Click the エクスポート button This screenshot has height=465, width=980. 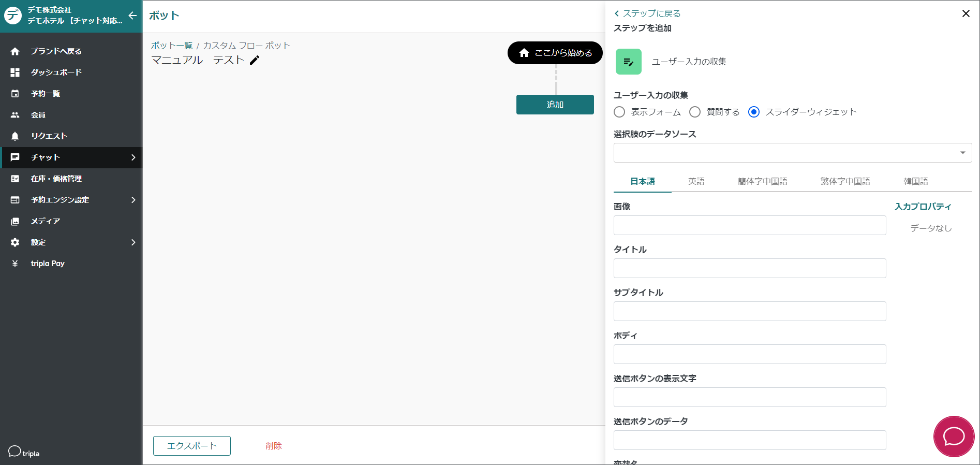click(x=191, y=446)
